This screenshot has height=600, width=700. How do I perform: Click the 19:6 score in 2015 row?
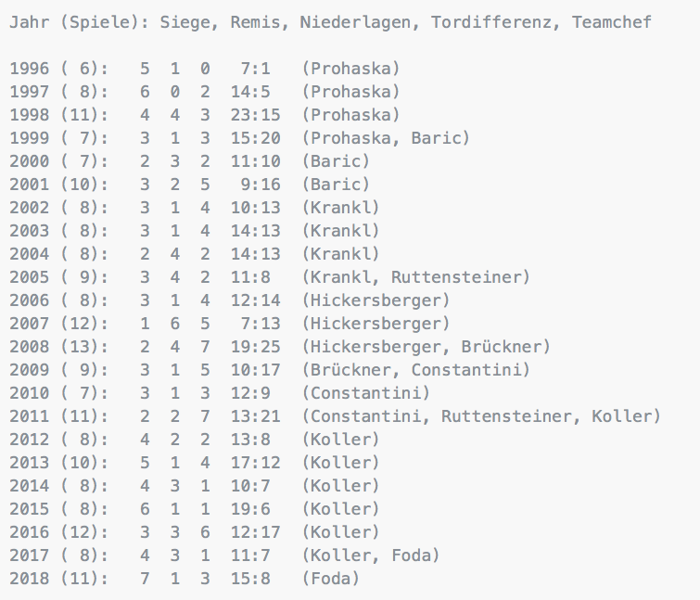click(250, 510)
